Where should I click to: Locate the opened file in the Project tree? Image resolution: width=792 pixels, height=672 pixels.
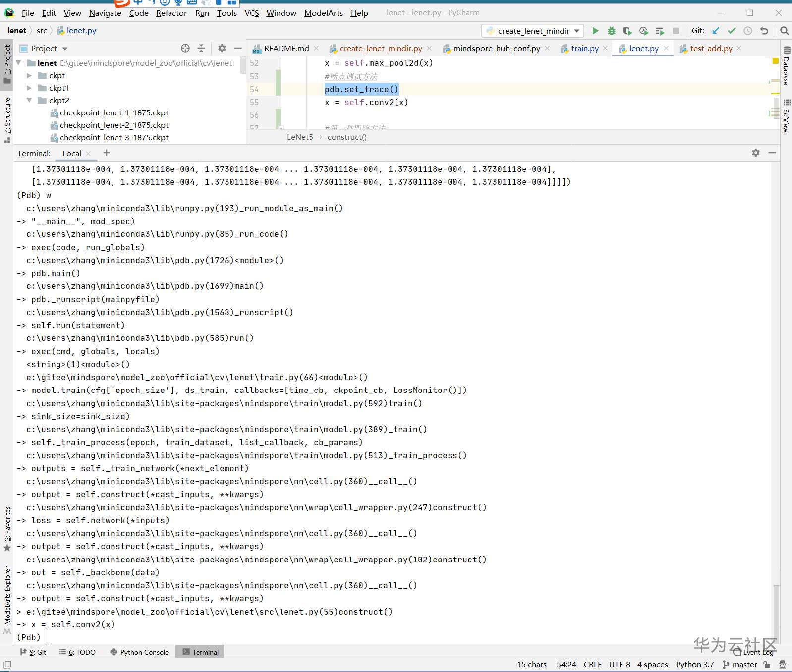(185, 48)
